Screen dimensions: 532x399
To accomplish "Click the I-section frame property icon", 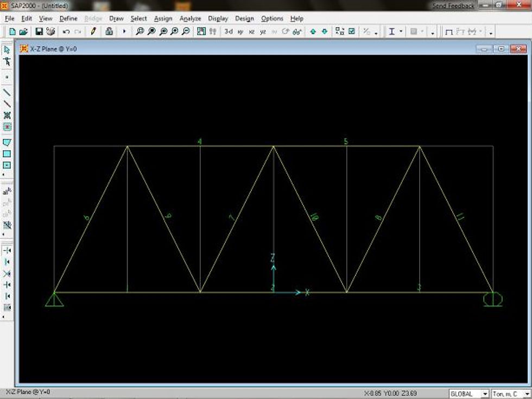I will point(391,31).
